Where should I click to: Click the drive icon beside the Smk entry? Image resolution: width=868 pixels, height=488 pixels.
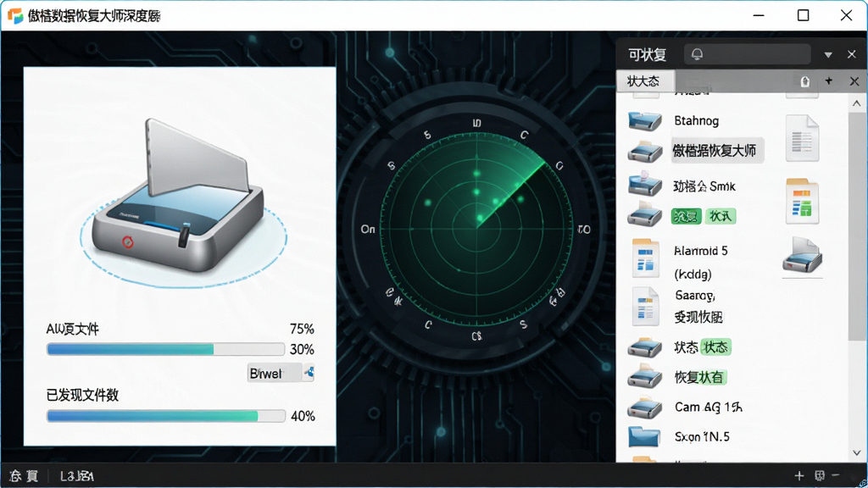point(645,183)
